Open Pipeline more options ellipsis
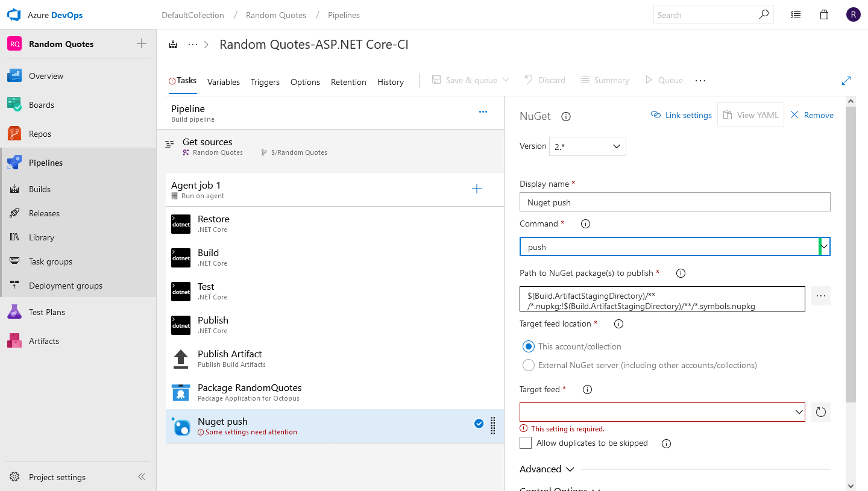The image size is (868, 491). pyautogui.click(x=483, y=111)
